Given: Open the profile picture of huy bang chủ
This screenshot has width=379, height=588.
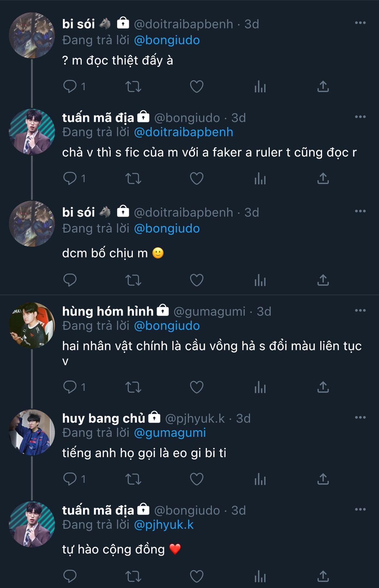Looking at the screenshot, I should 32,432.
